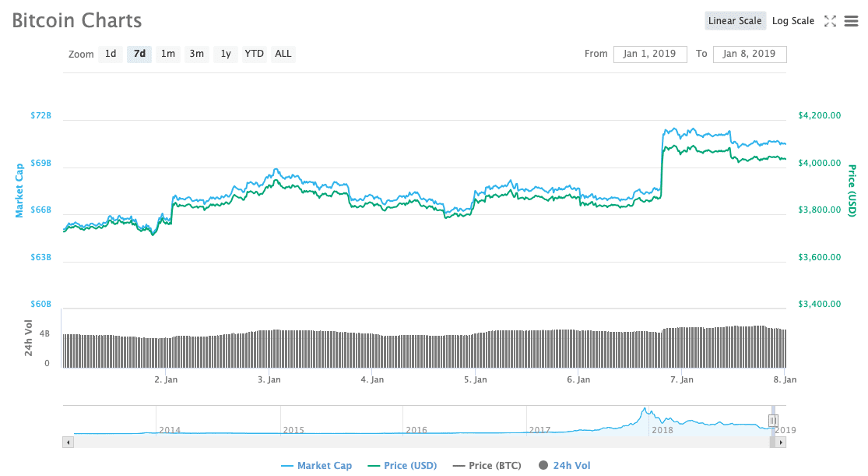Click the navigator left scroll arrow

pyautogui.click(x=68, y=443)
